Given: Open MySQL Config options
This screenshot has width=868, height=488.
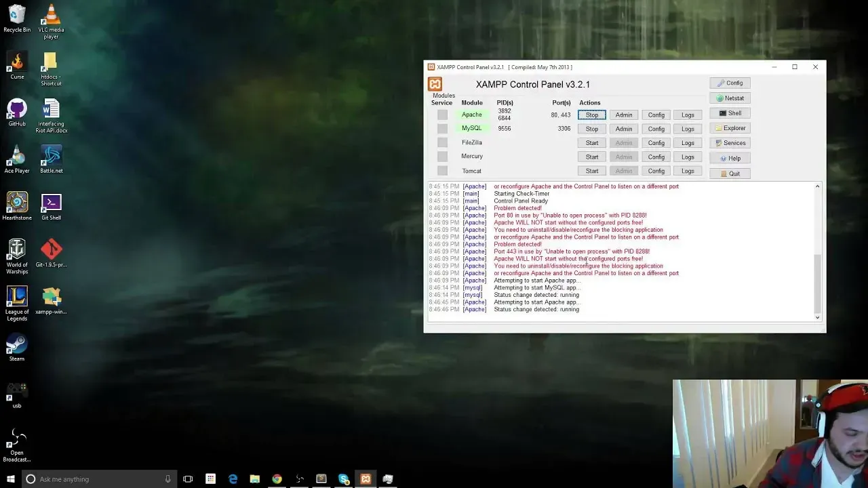Looking at the screenshot, I should [656, 129].
